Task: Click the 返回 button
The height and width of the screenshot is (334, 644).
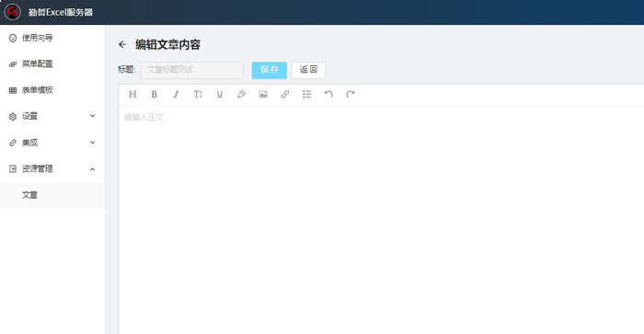Action: pos(308,70)
